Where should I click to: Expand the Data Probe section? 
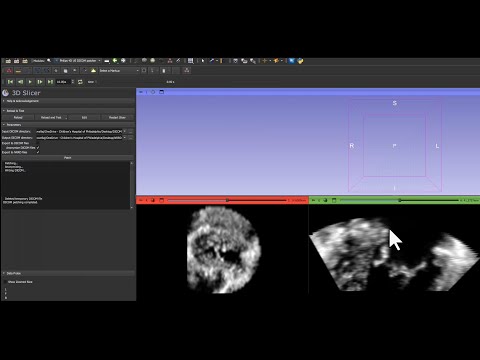point(68,273)
